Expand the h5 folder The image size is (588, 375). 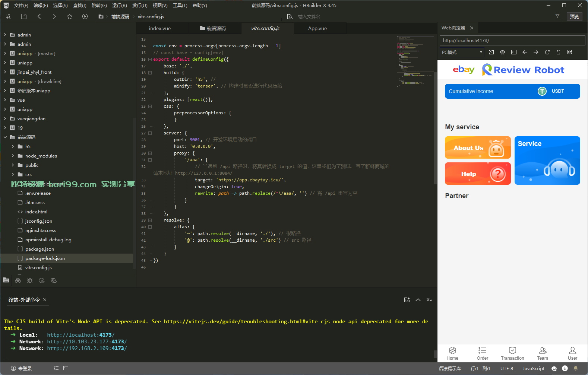tap(13, 146)
